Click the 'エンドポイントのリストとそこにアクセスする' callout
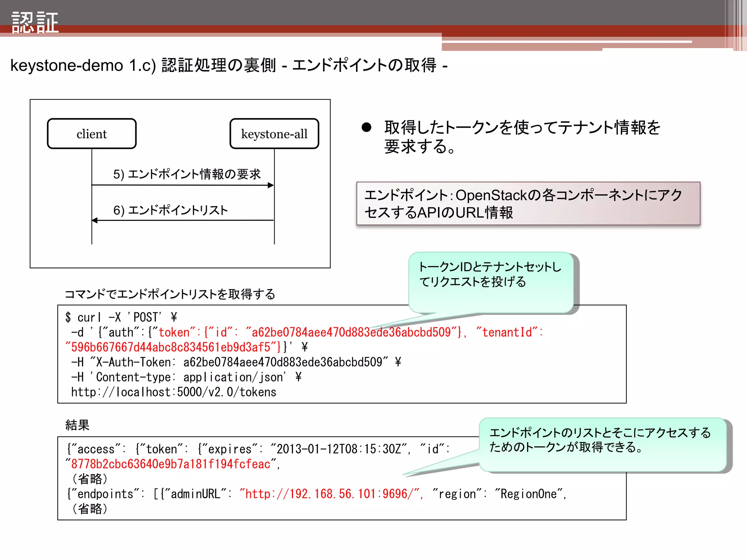This screenshot has width=747, height=560. [x=603, y=445]
